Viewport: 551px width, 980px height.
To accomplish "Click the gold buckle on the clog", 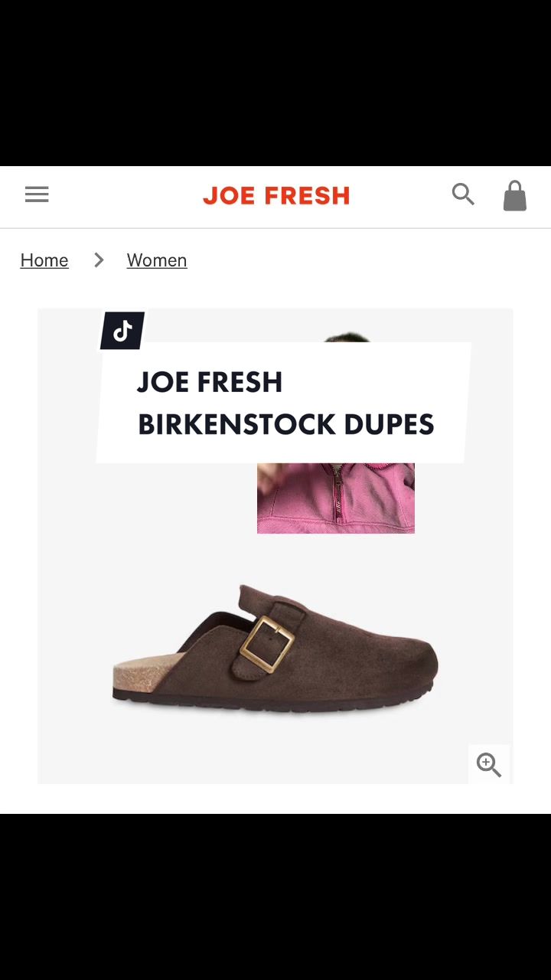I will [267, 644].
